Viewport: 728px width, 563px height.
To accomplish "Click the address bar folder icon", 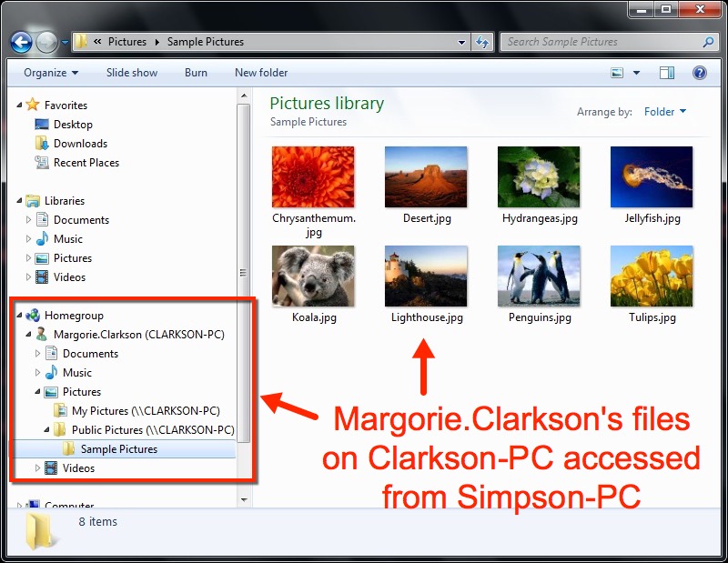I will [81, 42].
